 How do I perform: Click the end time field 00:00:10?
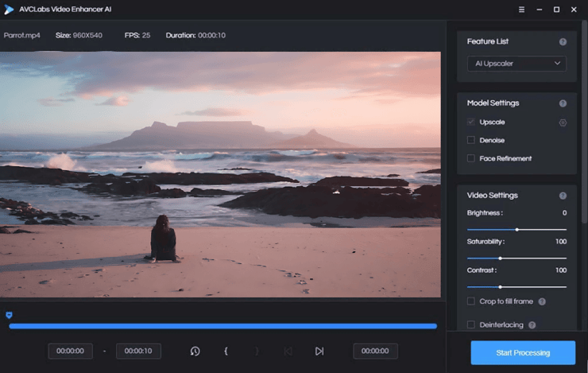coord(138,351)
